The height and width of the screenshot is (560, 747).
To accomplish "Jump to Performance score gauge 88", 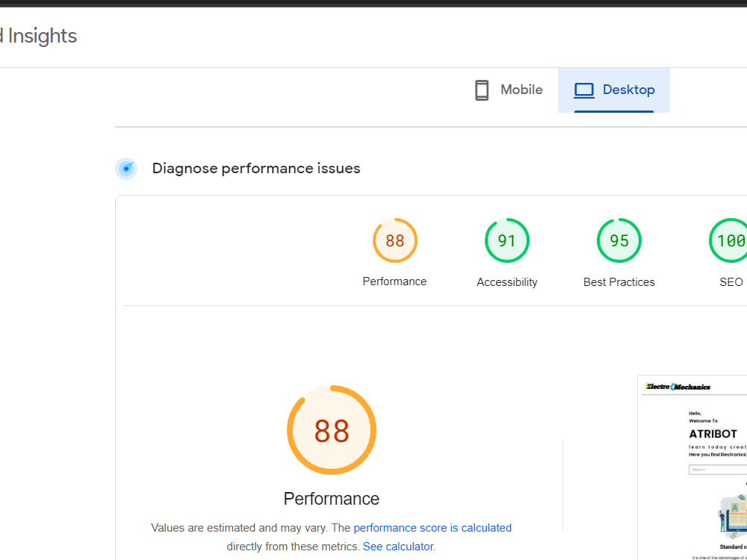I will 395,240.
